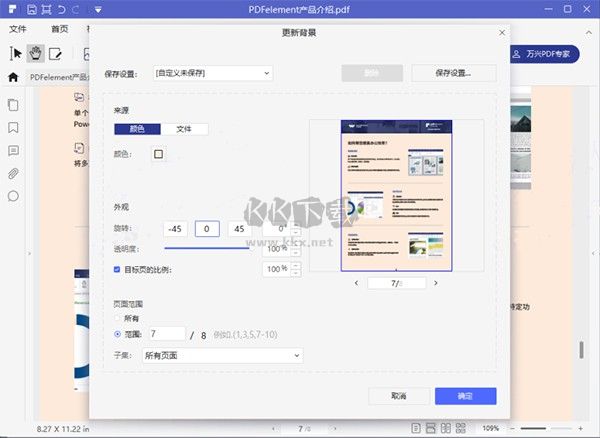Select 文件 as background source
The height and width of the screenshot is (438, 600).
click(x=184, y=129)
